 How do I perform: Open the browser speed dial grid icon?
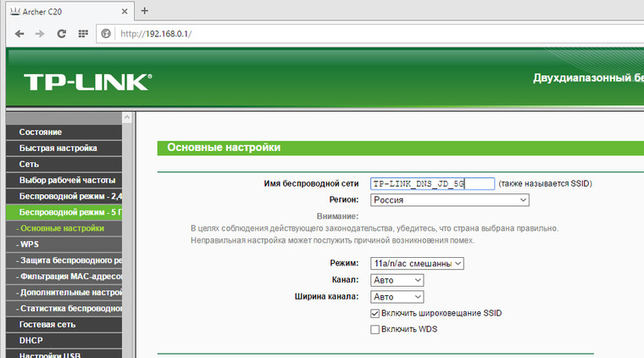pyautogui.click(x=83, y=34)
